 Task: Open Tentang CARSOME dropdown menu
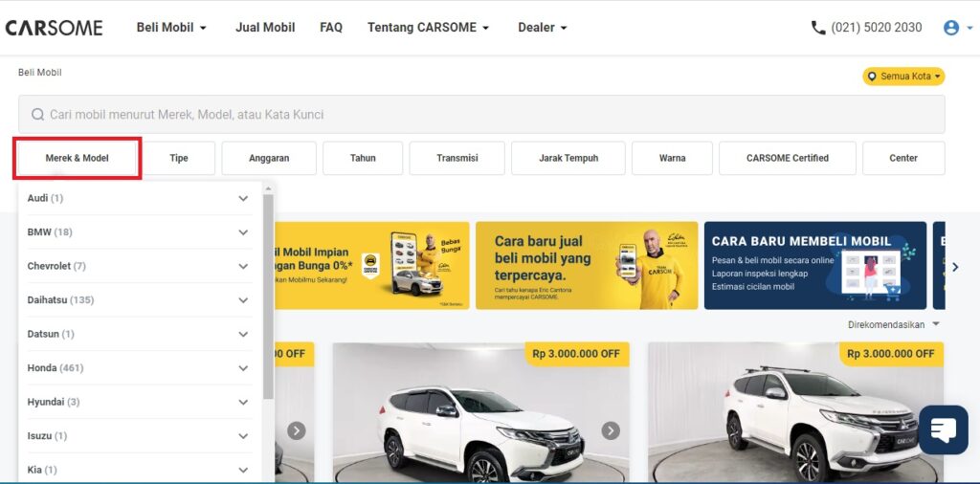tap(428, 28)
